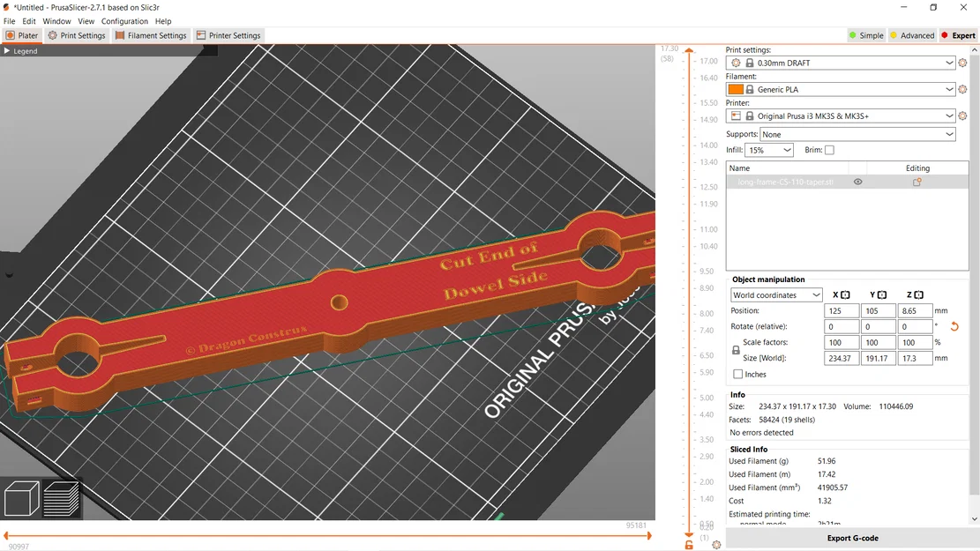Screen dimensions: 980x551
Task: Click the vertical layer slider bottom handle
Action: [x=689, y=534]
